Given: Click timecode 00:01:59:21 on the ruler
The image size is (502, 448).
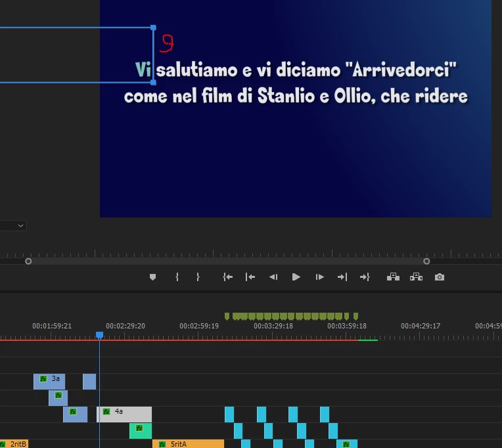Looking at the screenshot, I should click(x=52, y=326).
